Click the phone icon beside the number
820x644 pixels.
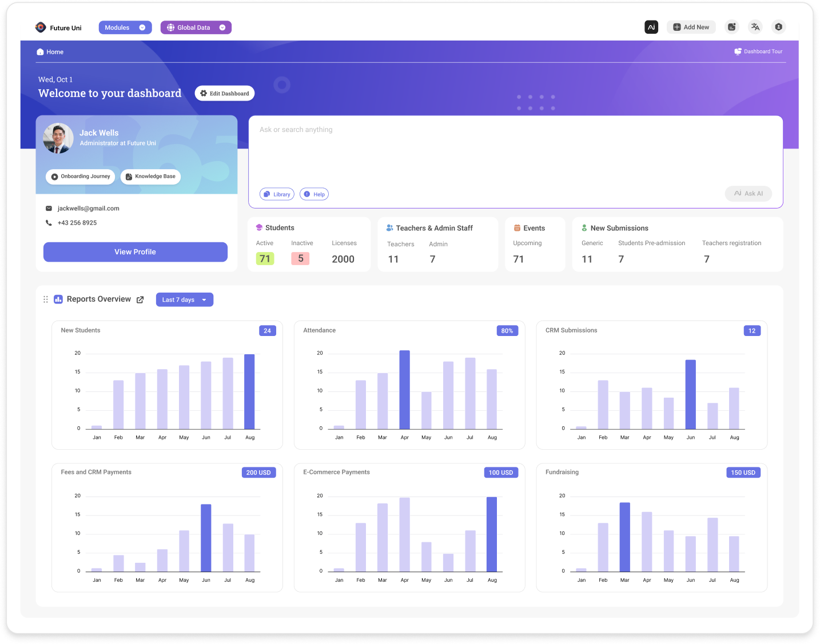(x=49, y=223)
